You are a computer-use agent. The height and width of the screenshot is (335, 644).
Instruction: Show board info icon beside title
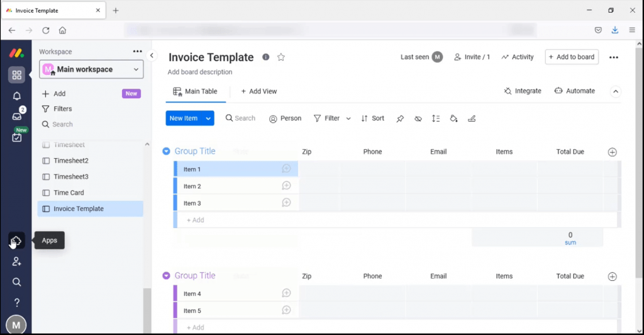point(266,57)
